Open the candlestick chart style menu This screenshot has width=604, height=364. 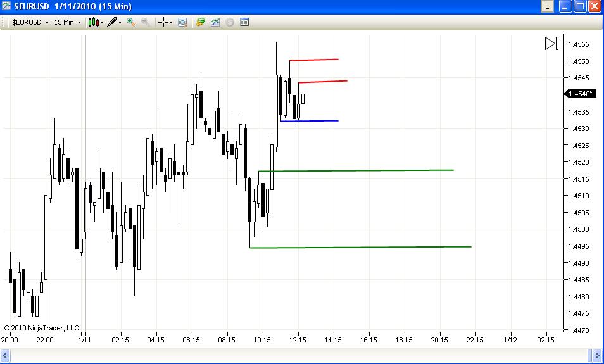96,22
